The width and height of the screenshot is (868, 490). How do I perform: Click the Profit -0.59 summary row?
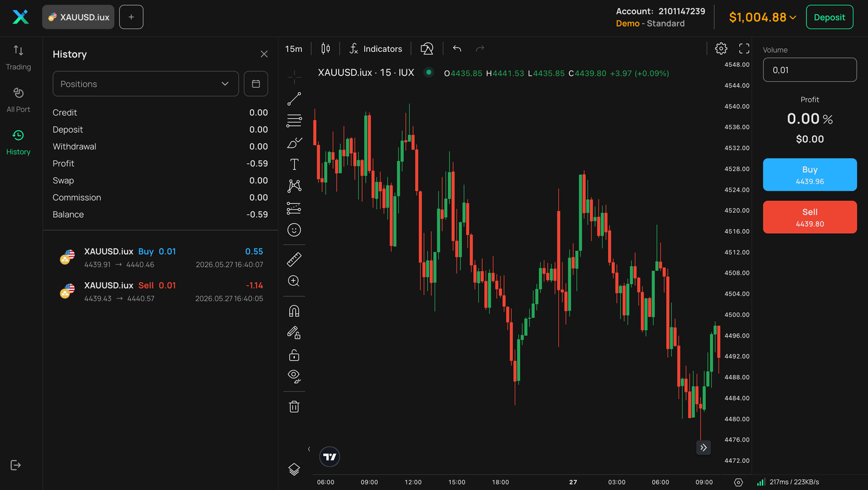tap(160, 163)
